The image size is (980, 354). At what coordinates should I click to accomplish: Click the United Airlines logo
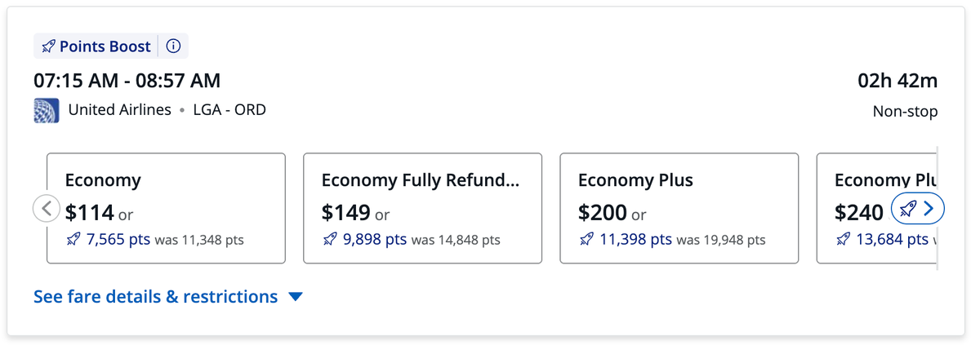click(47, 110)
